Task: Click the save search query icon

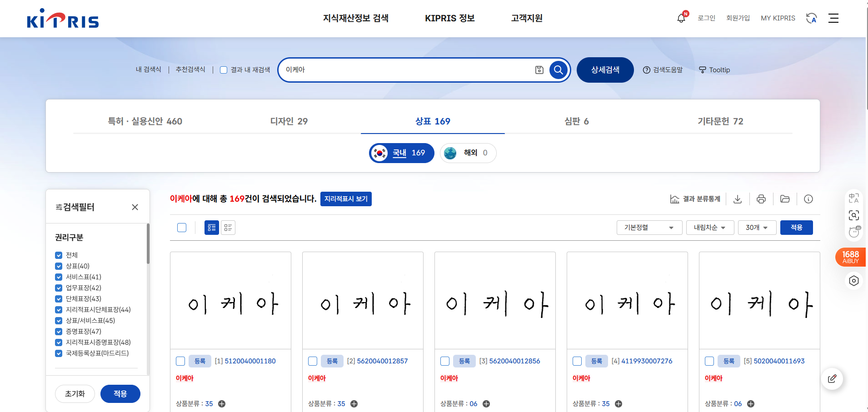Action: click(539, 70)
